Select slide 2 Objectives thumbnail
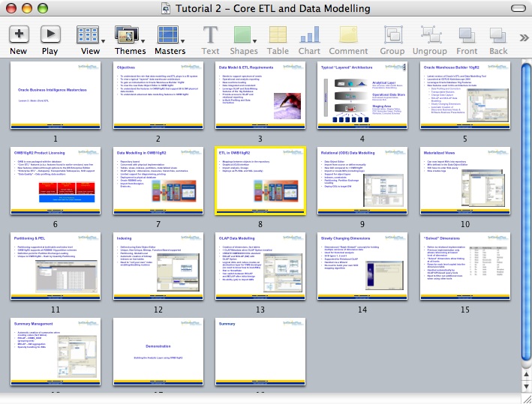 click(158, 95)
